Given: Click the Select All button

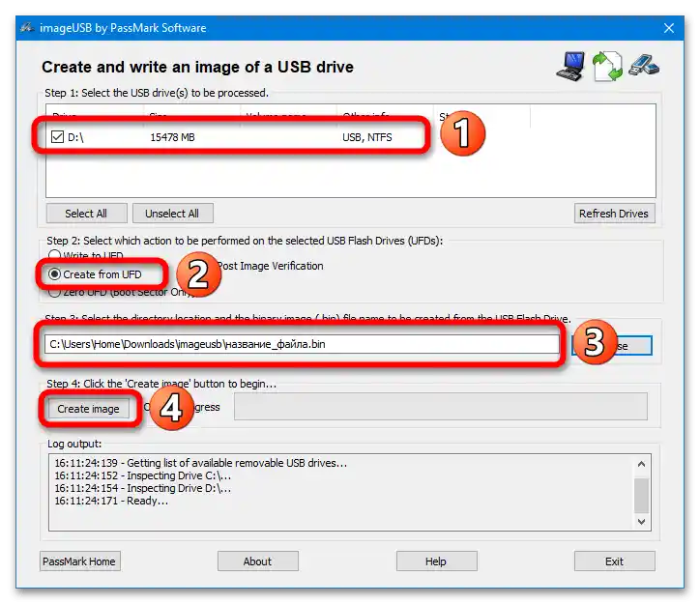Looking at the screenshot, I should click(x=86, y=214).
